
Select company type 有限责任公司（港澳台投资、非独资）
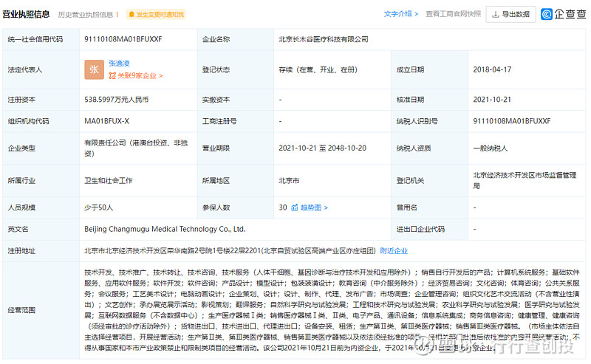(x=136, y=148)
